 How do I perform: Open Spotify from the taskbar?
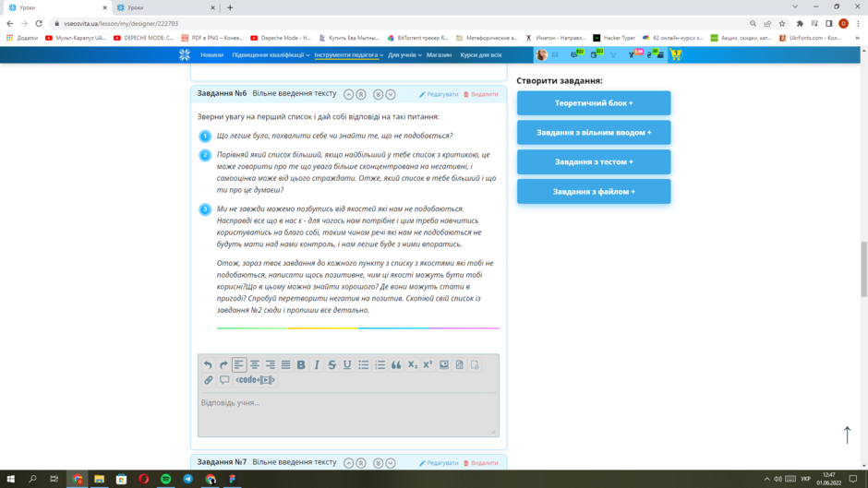165,479
